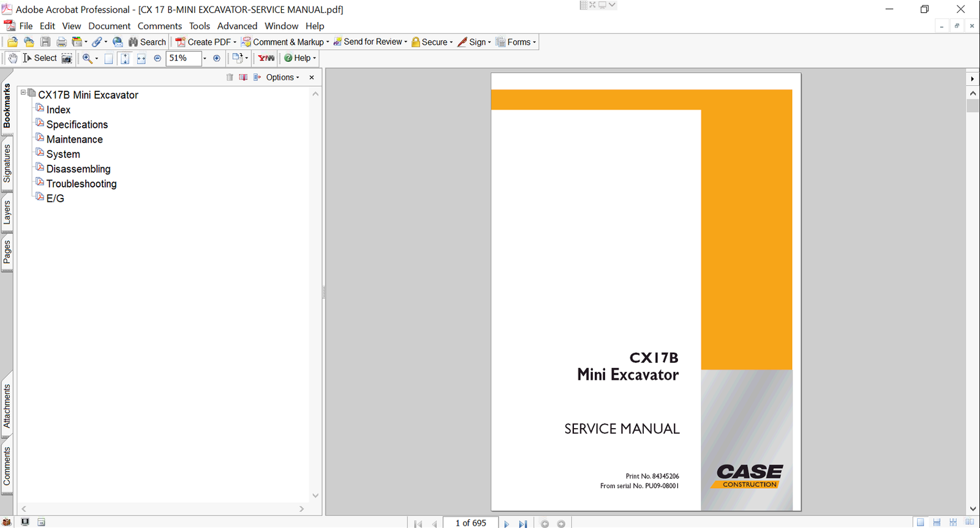Viewport: 980px width, 528px height.
Task: Open the bookmarks Options dropdown
Action: 282,77
